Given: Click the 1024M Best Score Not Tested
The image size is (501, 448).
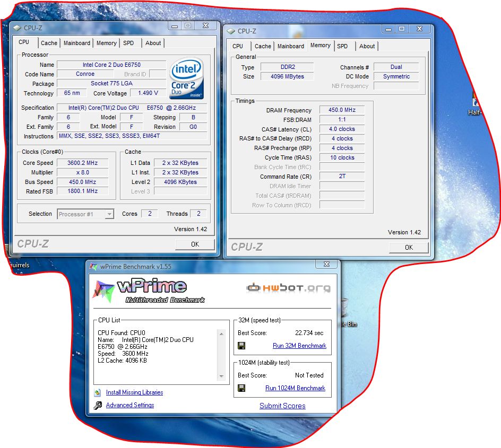Looking at the screenshot, I should pyautogui.click(x=309, y=375).
